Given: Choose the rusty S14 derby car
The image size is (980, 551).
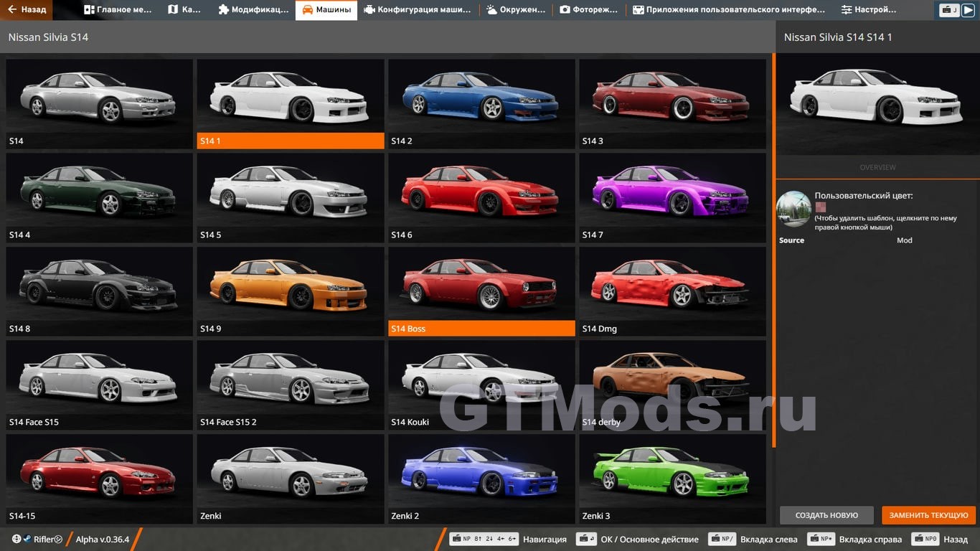Looking at the screenshot, I should (x=672, y=385).
